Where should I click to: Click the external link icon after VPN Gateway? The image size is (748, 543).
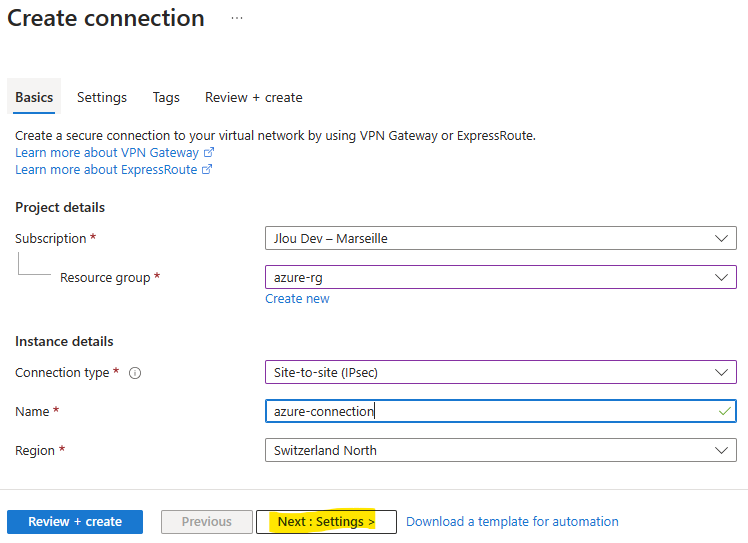[x=209, y=152]
